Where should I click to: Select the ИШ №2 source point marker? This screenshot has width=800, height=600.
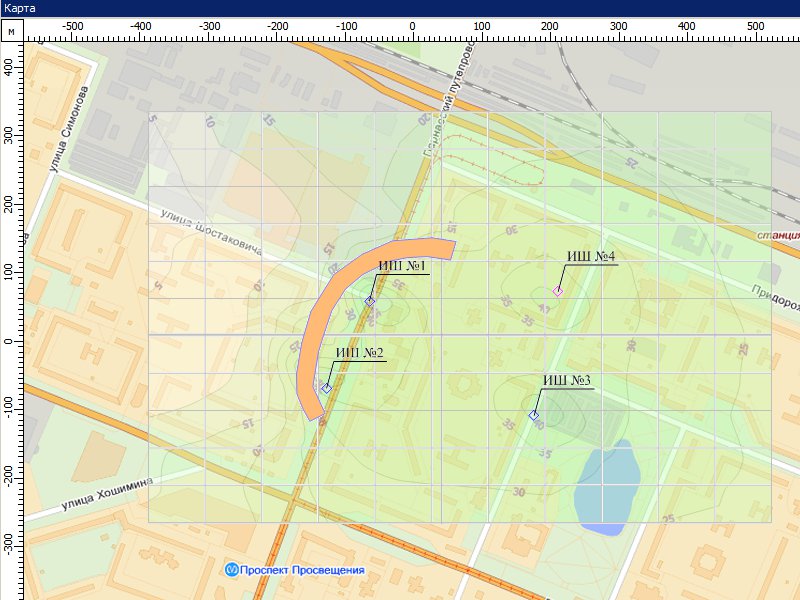click(327, 388)
